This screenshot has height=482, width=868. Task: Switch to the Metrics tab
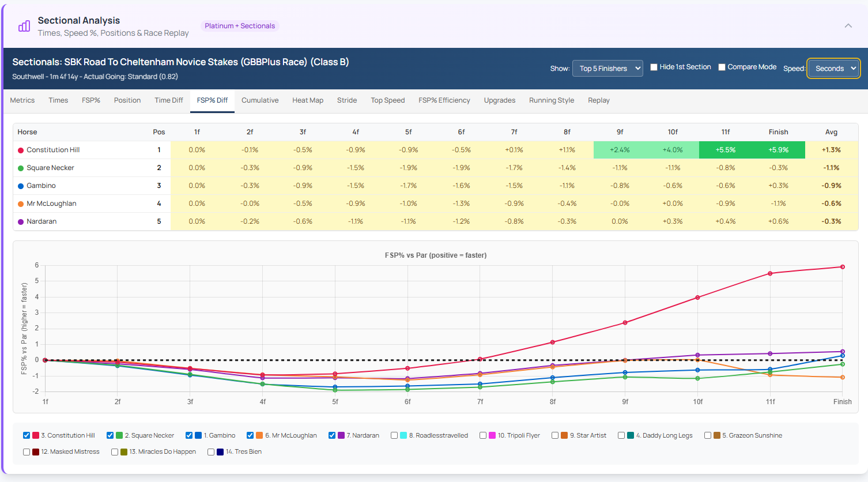pos(22,100)
